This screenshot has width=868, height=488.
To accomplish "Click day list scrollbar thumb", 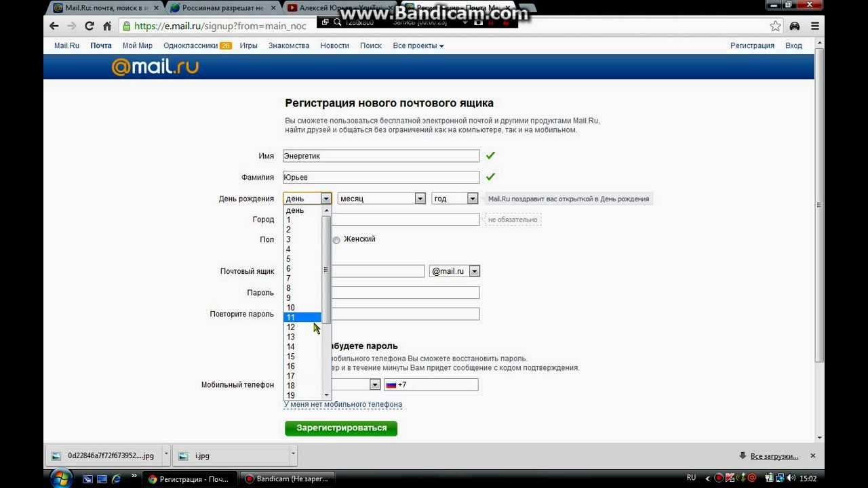I will 325,269.
